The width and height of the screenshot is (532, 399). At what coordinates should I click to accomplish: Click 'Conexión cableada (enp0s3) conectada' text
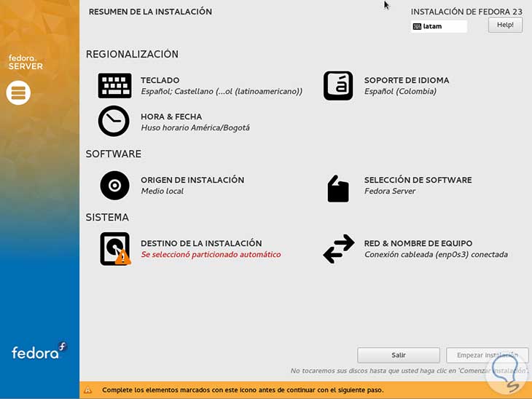[436, 255]
